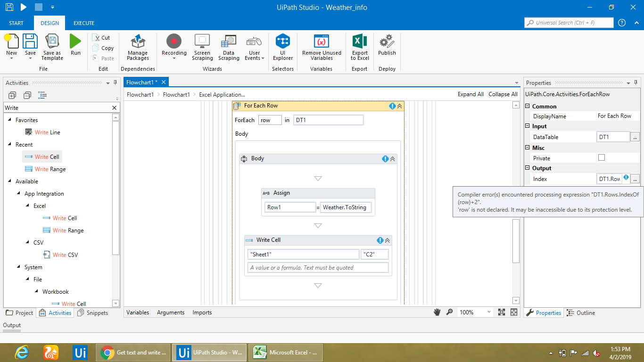The width and height of the screenshot is (644, 362).
Task: Cut the selected activity
Action: tap(101, 38)
